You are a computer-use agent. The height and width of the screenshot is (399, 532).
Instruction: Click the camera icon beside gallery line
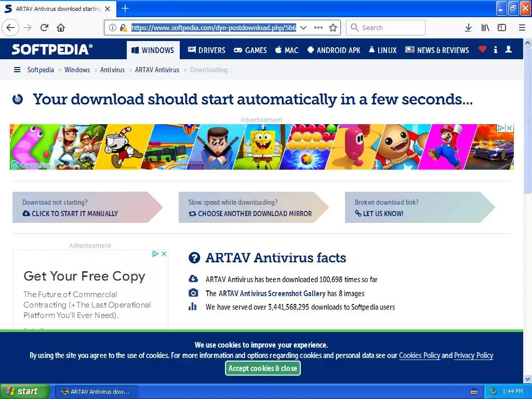193,293
